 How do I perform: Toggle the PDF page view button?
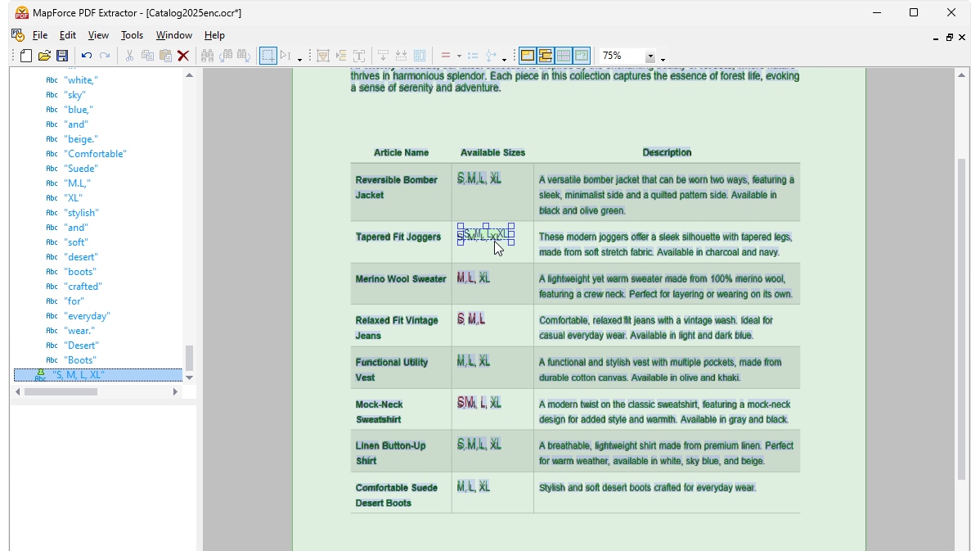tap(527, 56)
